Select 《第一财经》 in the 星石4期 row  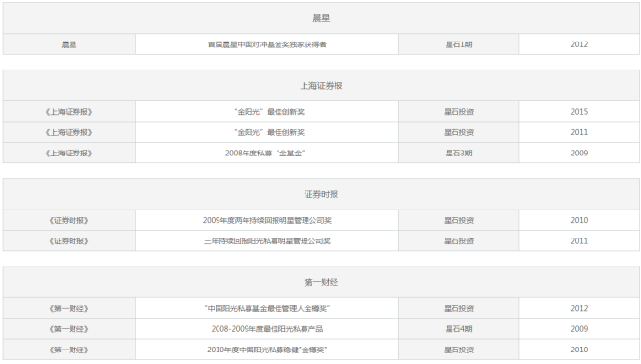[x=69, y=329]
